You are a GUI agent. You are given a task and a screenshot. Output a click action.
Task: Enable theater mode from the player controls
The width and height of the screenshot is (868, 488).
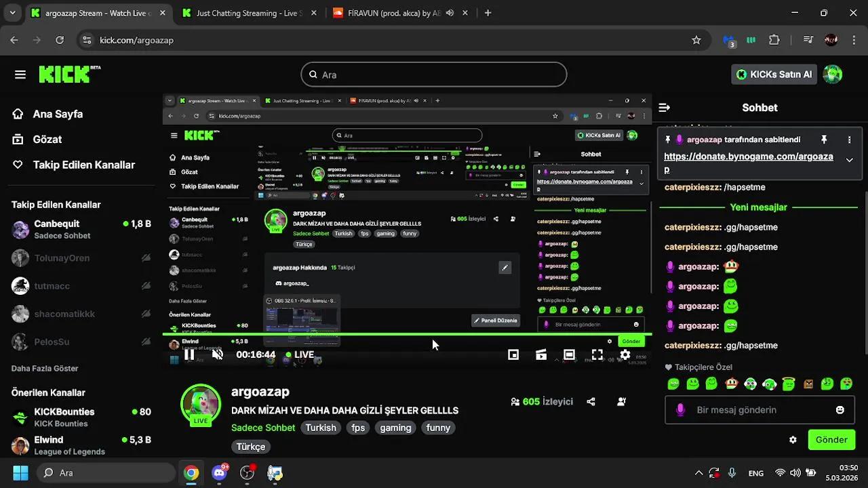click(x=569, y=354)
